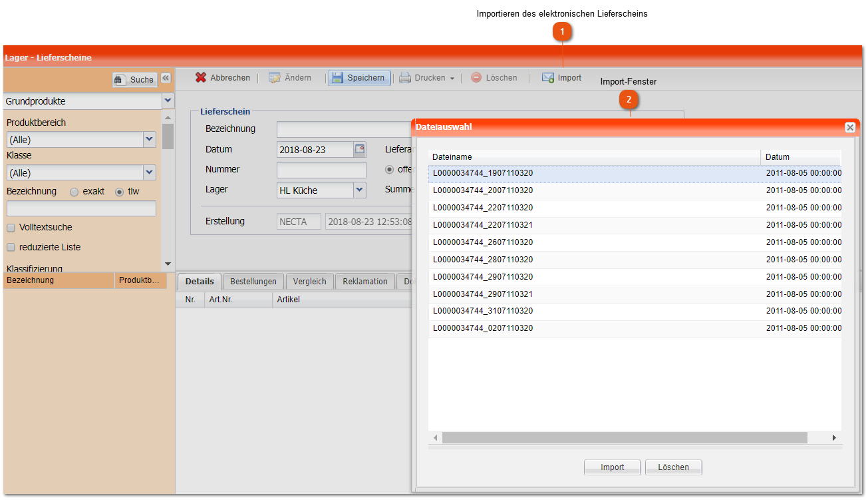Select file L0000034744_2607110320
The height and width of the screenshot is (500, 868).
click(x=635, y=243)
